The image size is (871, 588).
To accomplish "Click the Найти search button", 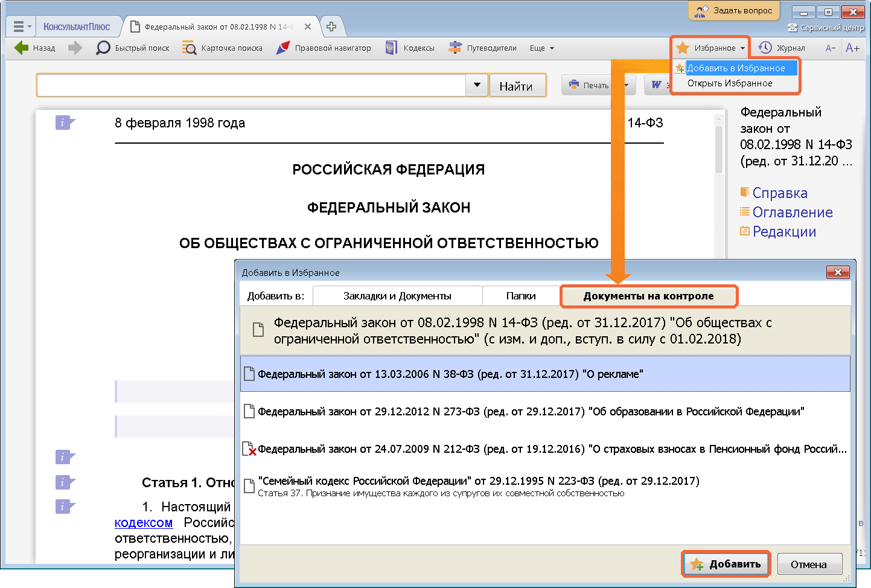I will (x=517, y=86).
